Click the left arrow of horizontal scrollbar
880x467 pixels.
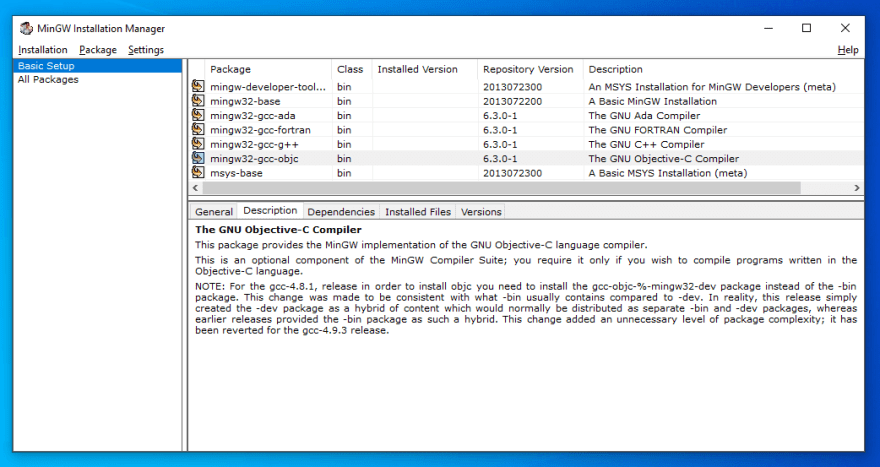pos(195,187)
